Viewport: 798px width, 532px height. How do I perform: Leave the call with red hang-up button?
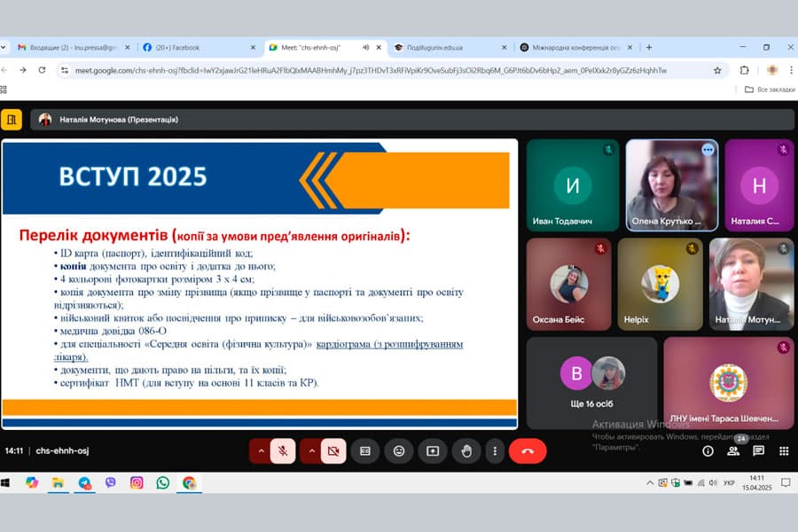pos(528,451)
